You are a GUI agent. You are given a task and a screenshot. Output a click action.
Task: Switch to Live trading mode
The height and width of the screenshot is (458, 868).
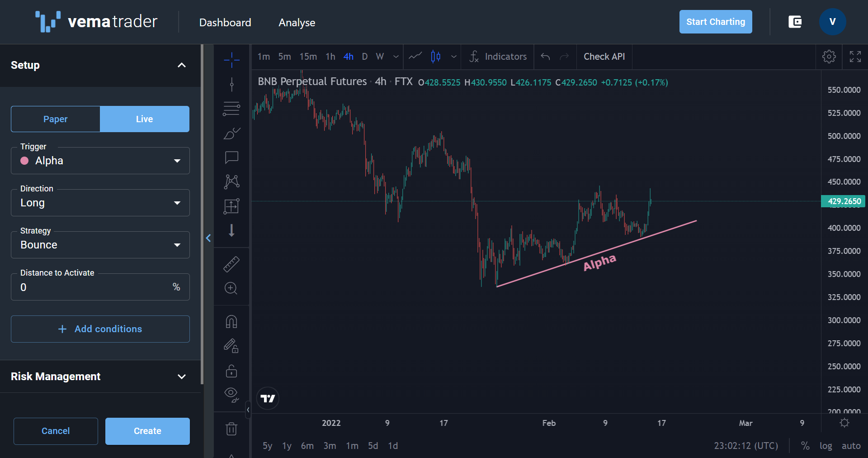point(145,119)
